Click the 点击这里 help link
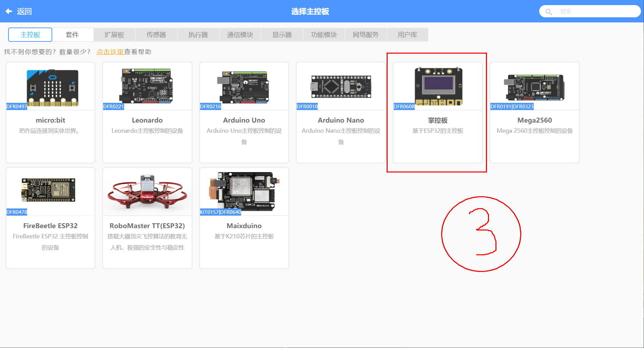Viewport: 644px width, 348px height. click(110, 52)
